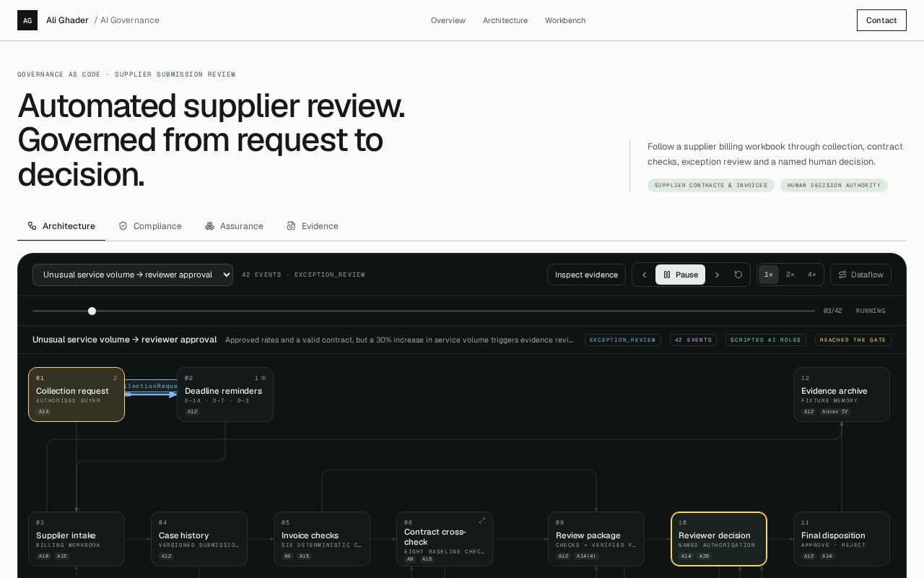Screen dimensions: 924x578
Task: Go to Overview in top navigation
Action: point(448,20)
